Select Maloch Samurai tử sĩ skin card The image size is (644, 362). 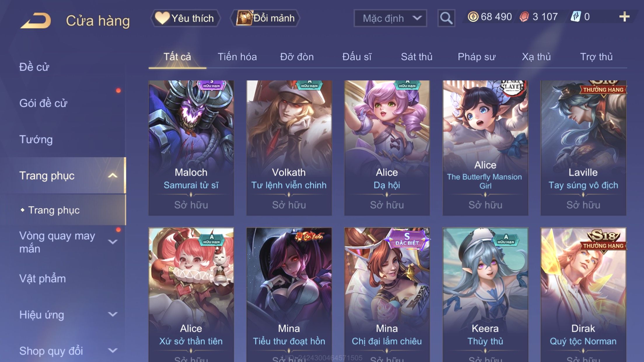[x=191, y=148]
